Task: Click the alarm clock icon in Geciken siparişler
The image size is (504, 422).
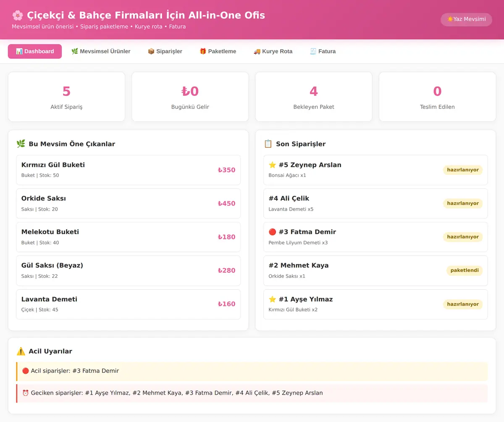Action: coord(26,393)
